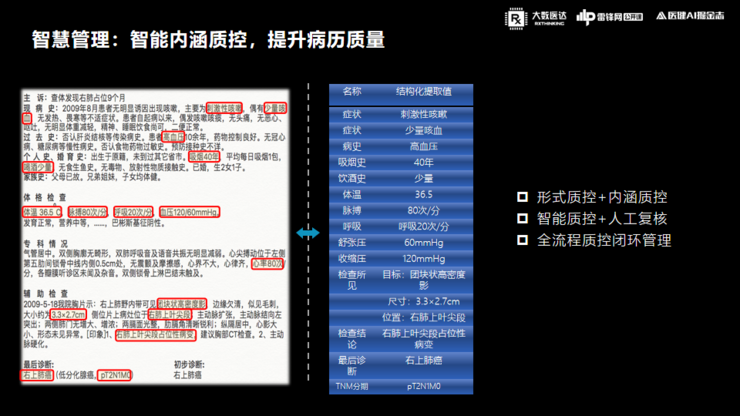Select table value 尺寸：3.3×2.7cm
Viewport: 740px width, 416px height.
pyautogui.click(x=423, y=301)
